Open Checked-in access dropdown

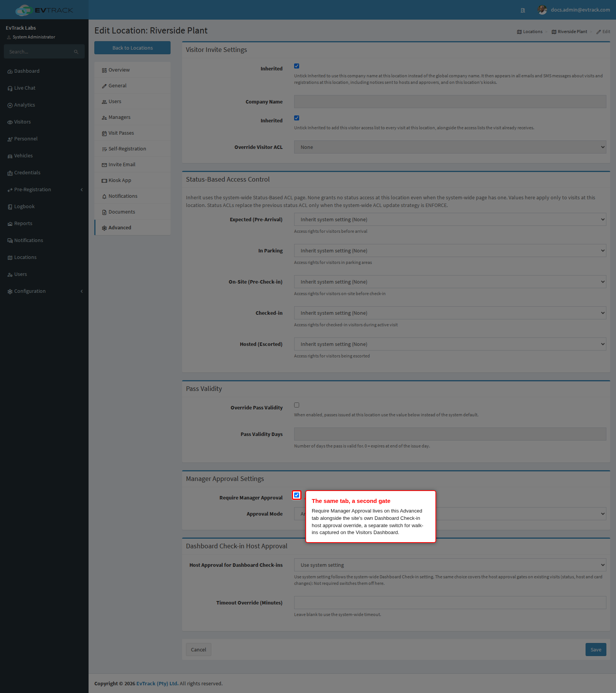450,313
